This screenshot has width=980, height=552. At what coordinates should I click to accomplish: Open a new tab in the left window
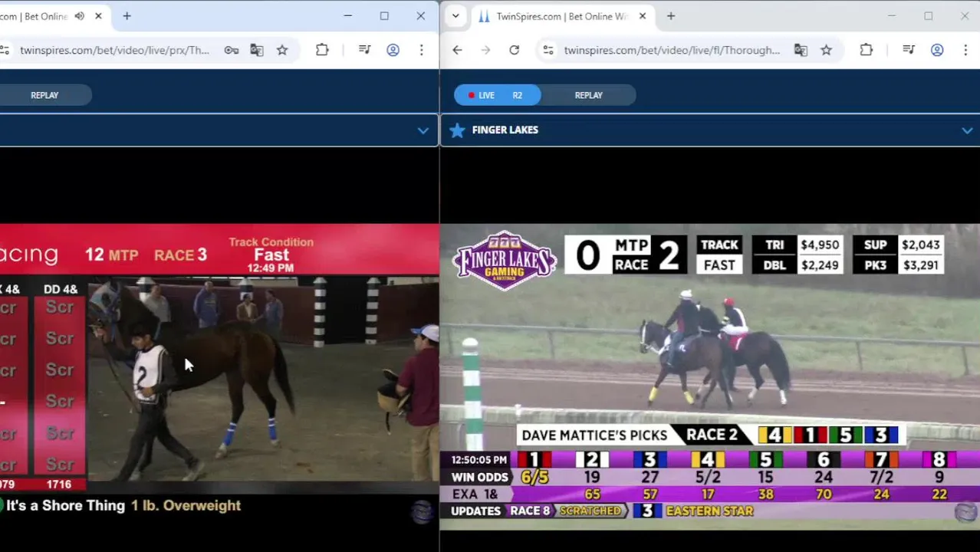(127, 16)
